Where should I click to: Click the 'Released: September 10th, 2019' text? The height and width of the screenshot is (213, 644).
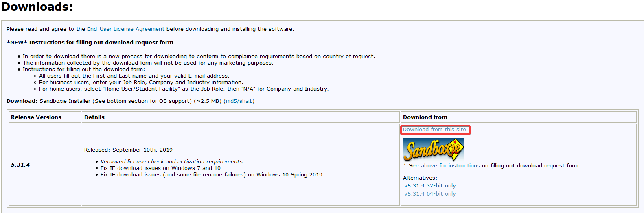click(x=128, y=150)
